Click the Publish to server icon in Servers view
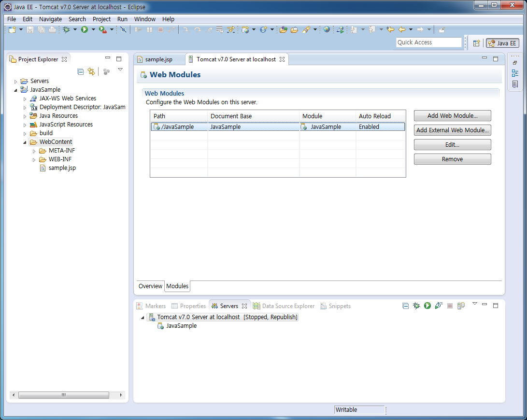Image resolution: width=527 pixels, height=420 pixels. pos(461,306)
